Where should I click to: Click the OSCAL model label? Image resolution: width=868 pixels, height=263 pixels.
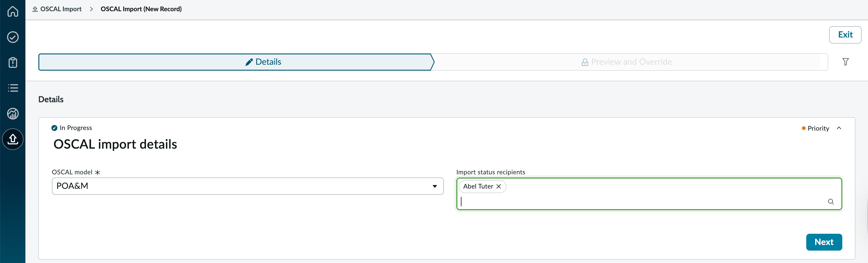click(72, 172)
